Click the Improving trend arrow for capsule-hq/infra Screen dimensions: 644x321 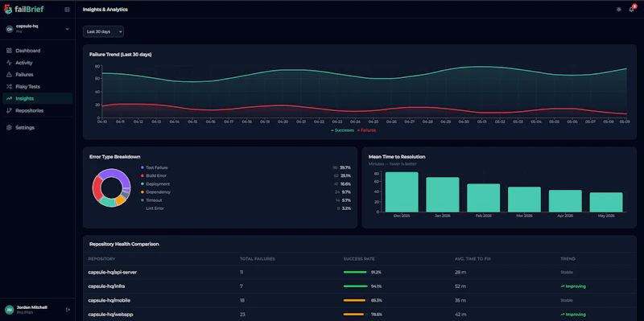coord(563,286)
